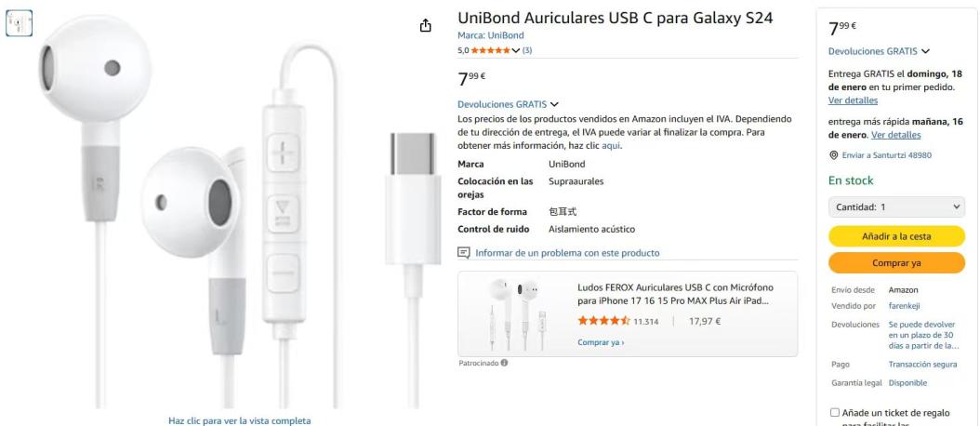Click 'Informar de un problema con este producto'
The height and width of the screenshot is (426, 980).
567,253
